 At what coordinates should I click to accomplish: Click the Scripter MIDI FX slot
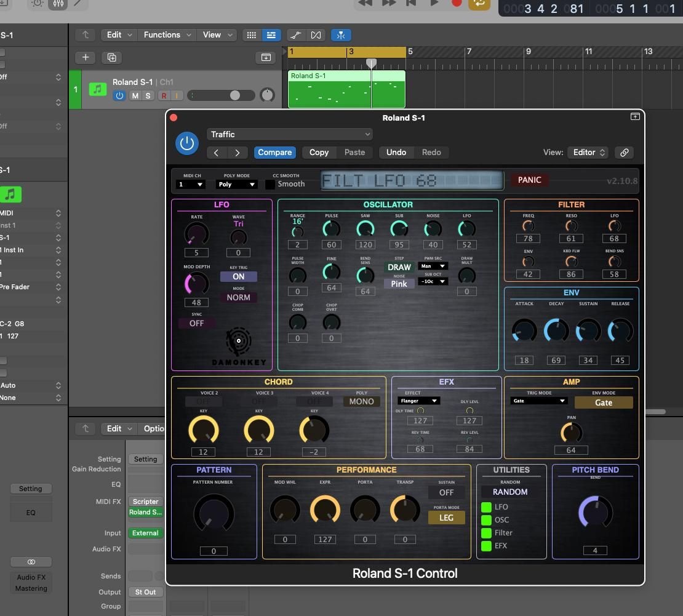click(145, 502)
